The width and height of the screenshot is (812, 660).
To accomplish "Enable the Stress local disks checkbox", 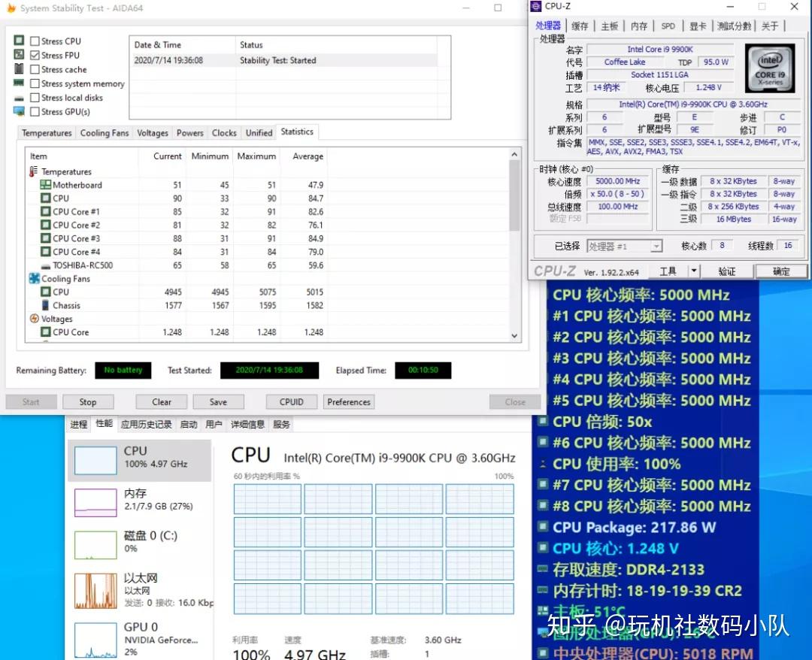I will coord(35,97).
